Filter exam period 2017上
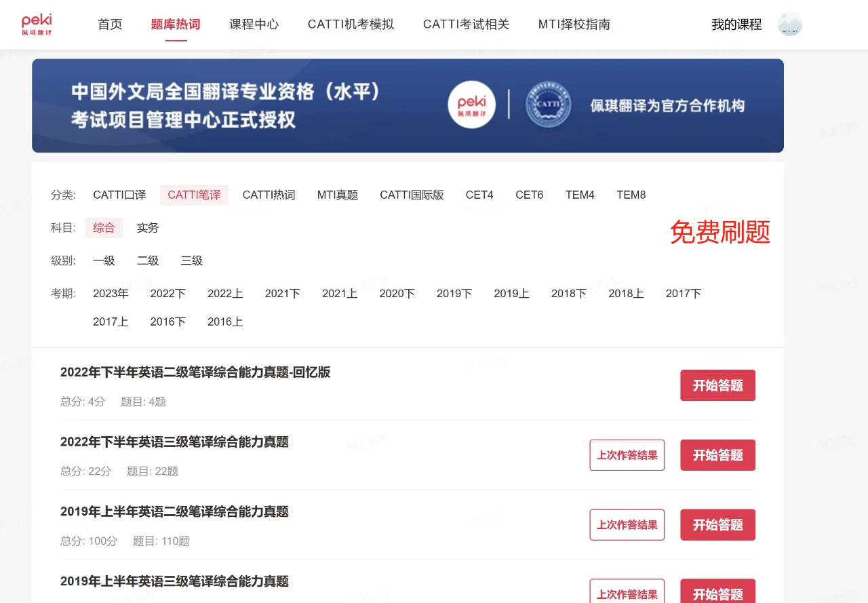Image resolution: width=868 pixels, height=603 pixels. click(x=111, y=322)
